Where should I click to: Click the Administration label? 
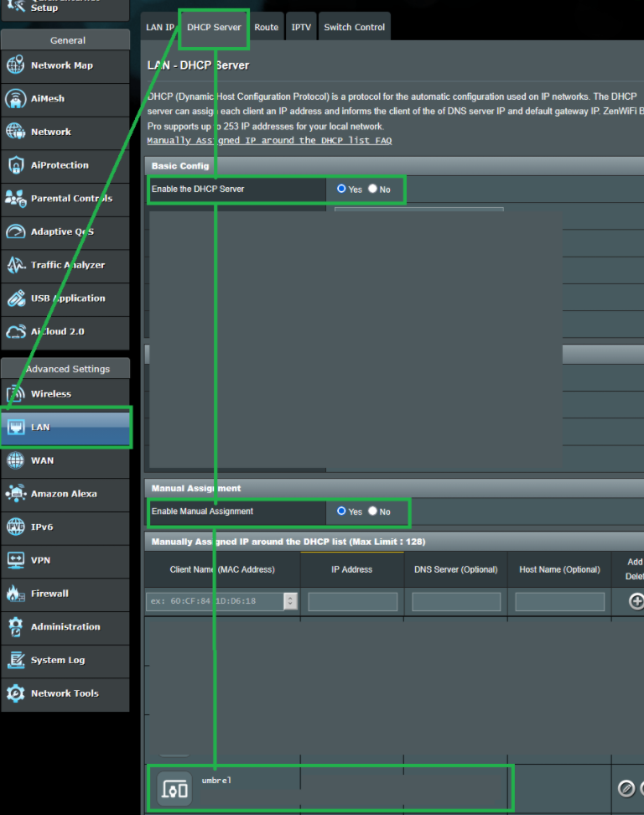(x=65, y=626)
